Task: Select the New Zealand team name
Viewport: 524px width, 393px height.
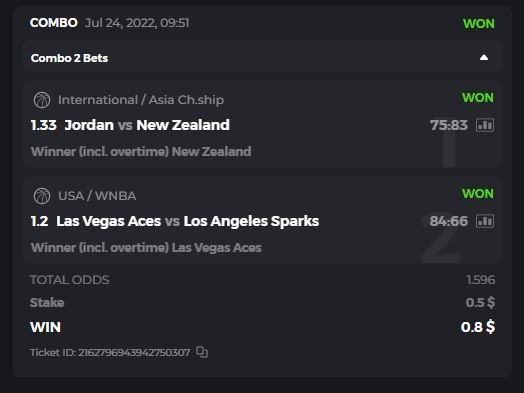Action: pyautogui.click(x=183, y=125)
